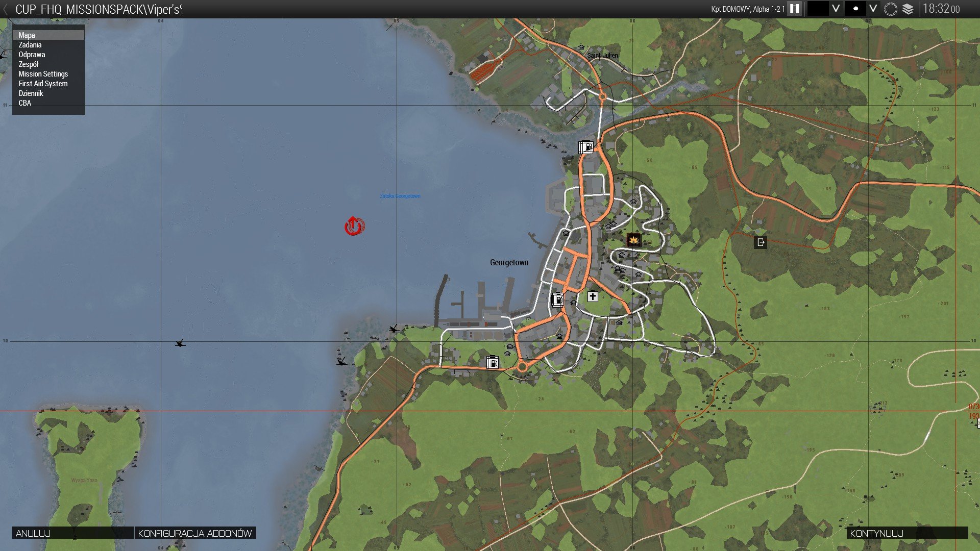Open KONFIGURACJA ADDONÓW

pos(195,533)
